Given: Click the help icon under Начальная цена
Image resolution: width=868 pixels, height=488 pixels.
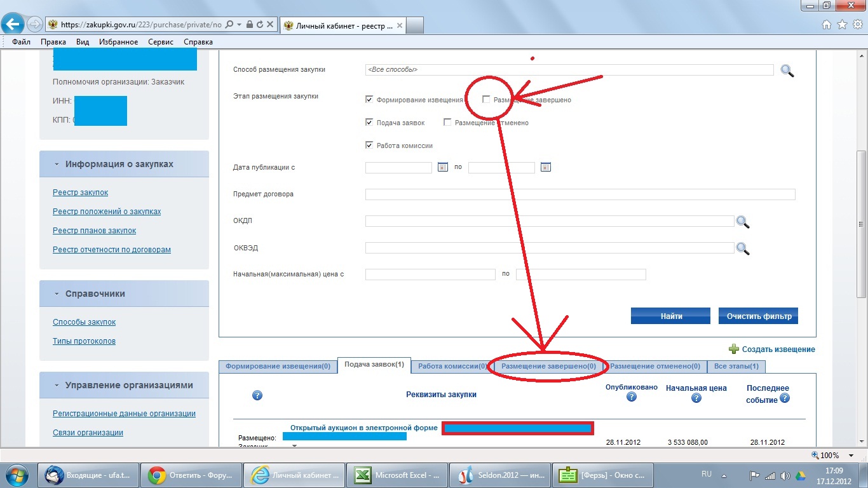Looking at the screenshot, I should [696, 398].
